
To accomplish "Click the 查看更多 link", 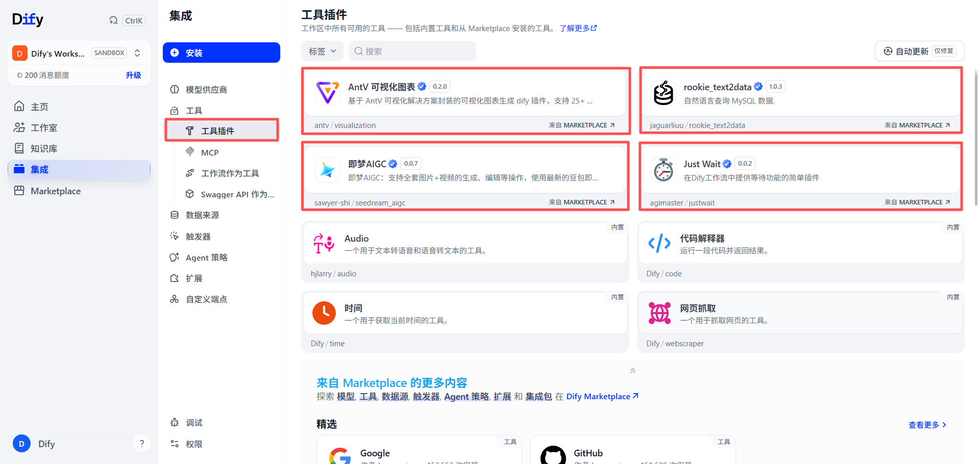I will (927, 425).
